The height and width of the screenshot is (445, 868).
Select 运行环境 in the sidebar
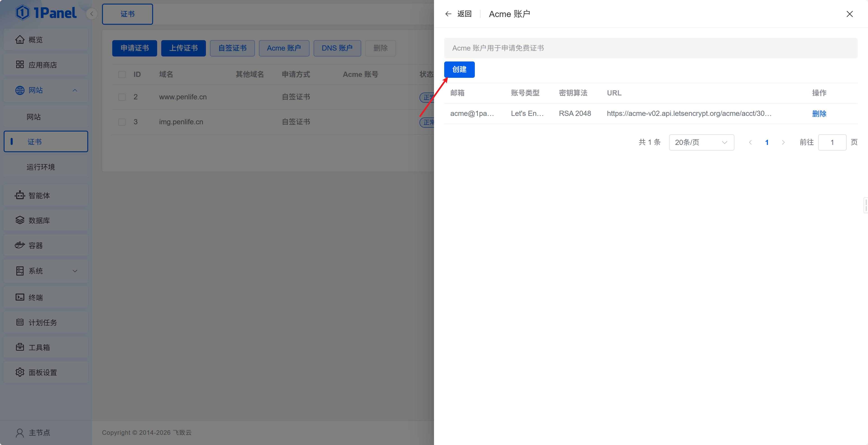coord(40,167)
